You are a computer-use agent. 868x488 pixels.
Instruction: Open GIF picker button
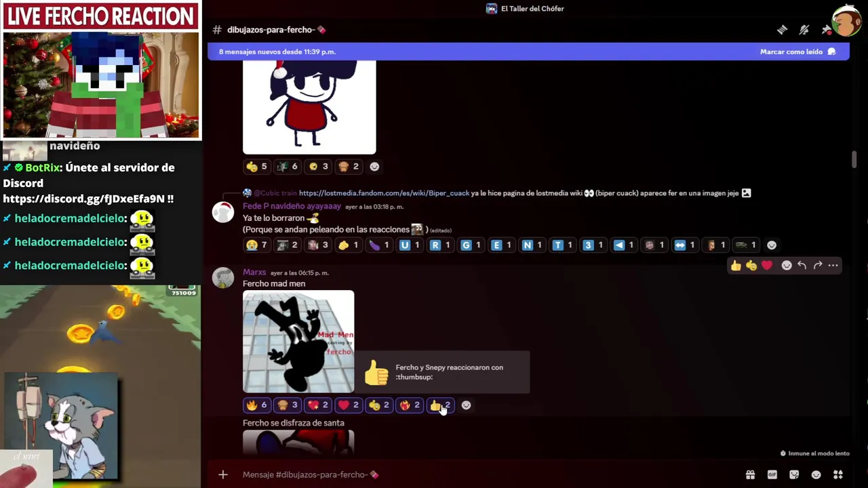coord(772,474)
